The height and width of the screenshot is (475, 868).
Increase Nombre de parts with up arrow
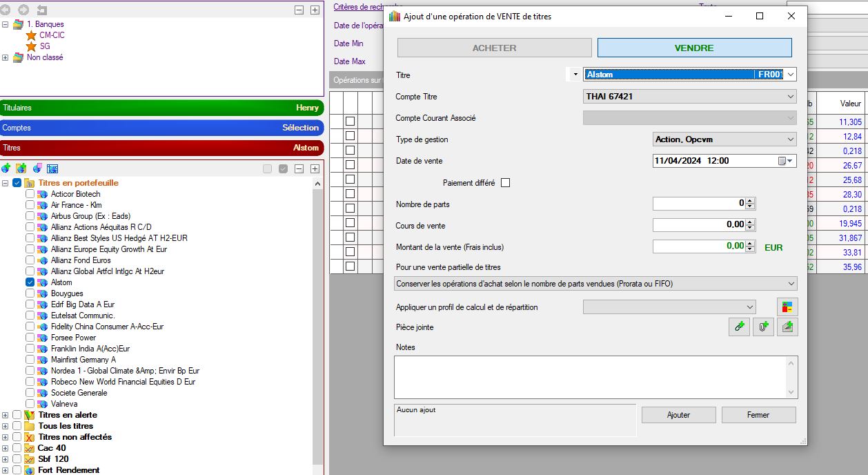(x=751, y=201)
